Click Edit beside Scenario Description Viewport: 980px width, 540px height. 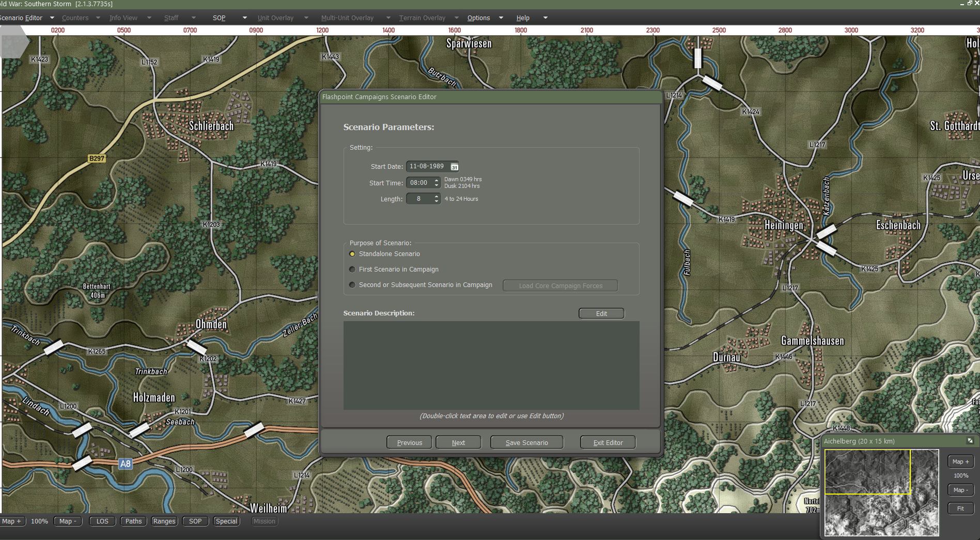point(601,313)
